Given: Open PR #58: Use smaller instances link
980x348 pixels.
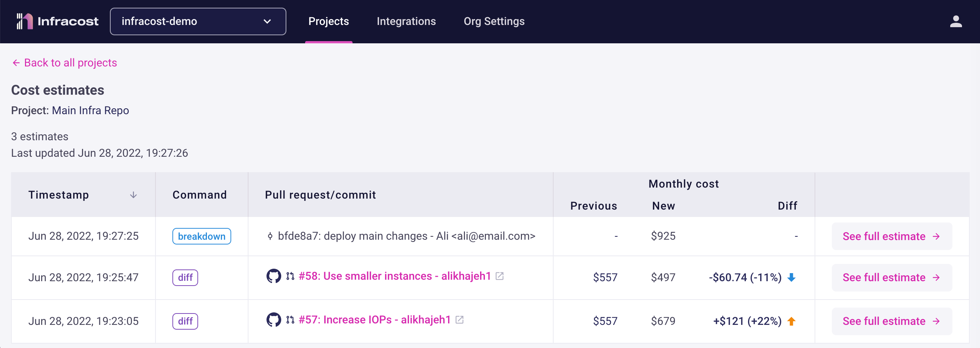Looking at the screenshot, I should (x=394, y=276).
